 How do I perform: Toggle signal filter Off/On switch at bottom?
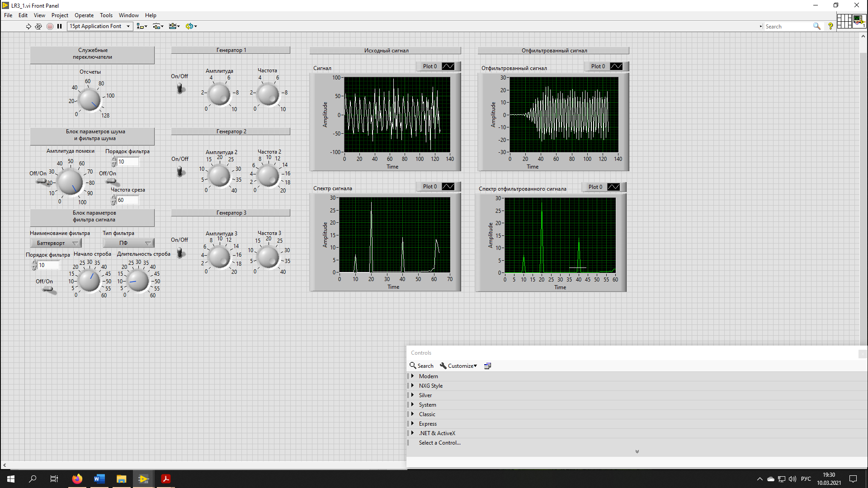49,290
